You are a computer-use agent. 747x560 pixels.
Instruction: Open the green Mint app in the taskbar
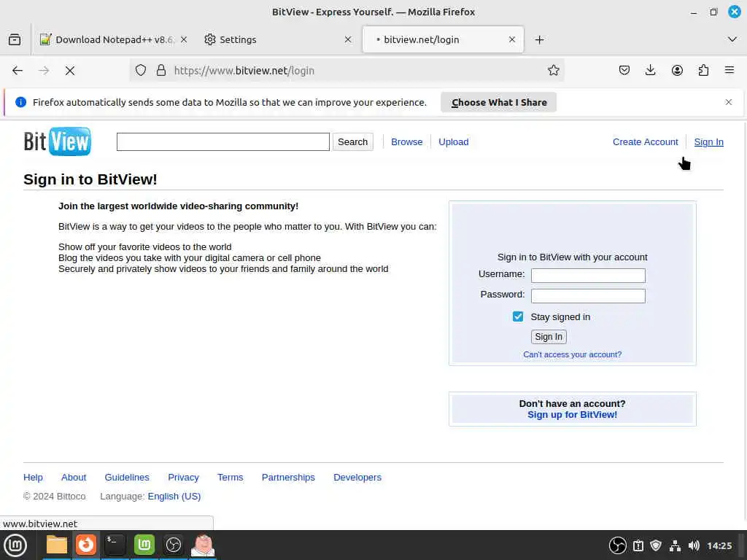tap(144, 545)
